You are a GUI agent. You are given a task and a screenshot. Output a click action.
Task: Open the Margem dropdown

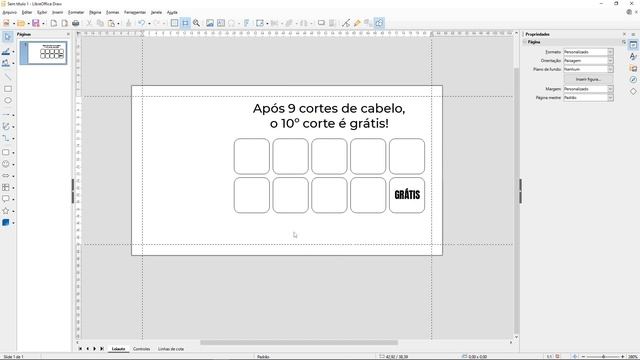(588, 89)
